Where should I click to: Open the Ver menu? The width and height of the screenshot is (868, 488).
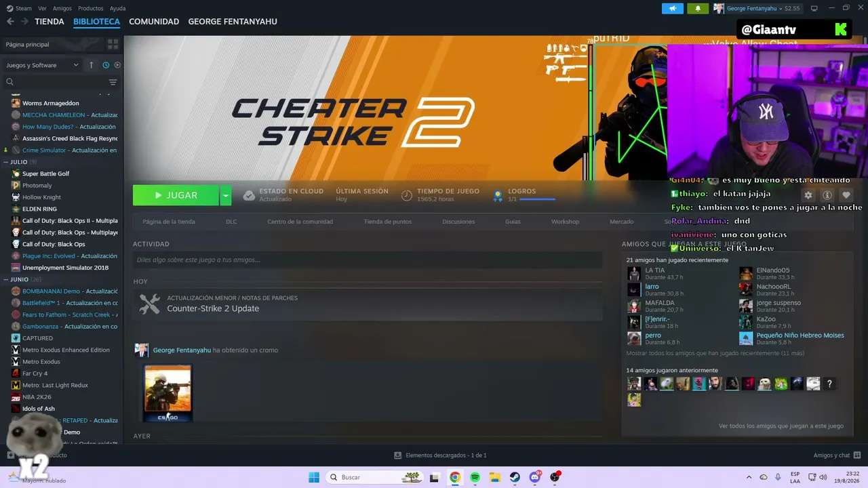[x=42, y=8]
